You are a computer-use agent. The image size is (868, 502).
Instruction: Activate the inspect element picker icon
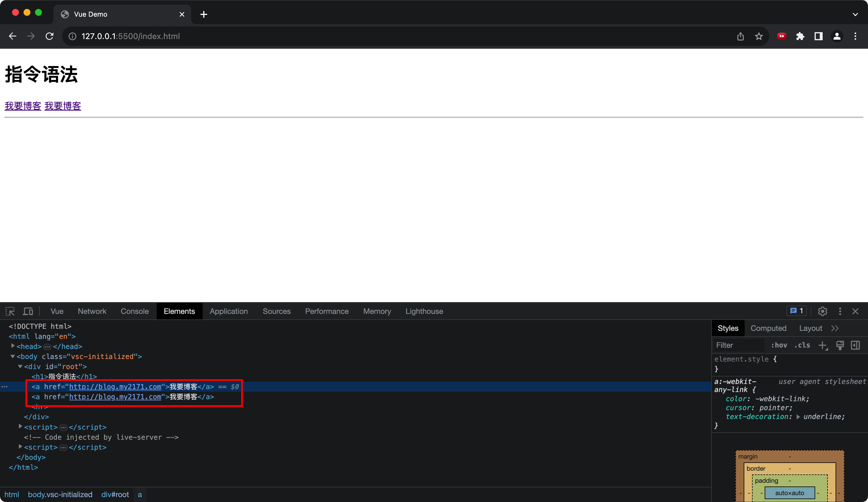[x=10, y=312]
